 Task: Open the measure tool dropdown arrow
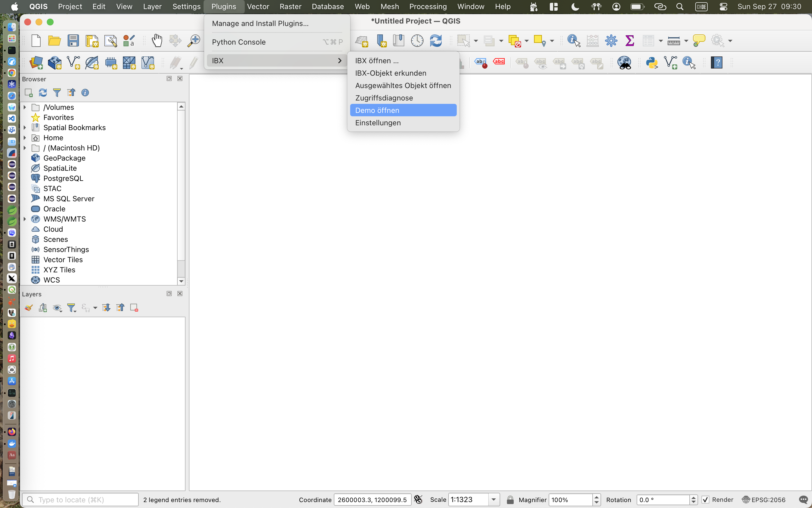[686, 41]
